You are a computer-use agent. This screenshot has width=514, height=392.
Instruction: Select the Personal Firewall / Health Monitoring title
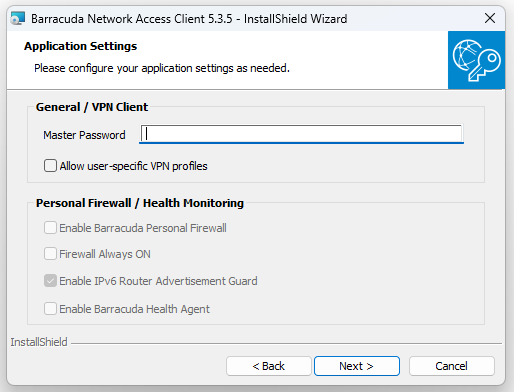pyautogui.click(x=140, y=203)
